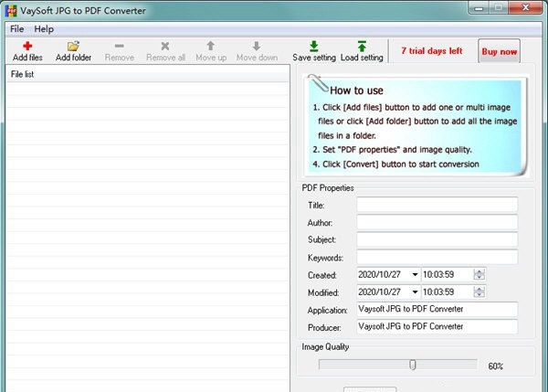Click the Buy now button
This screenshot has height=392, width=548.
(x=499, y=51)
